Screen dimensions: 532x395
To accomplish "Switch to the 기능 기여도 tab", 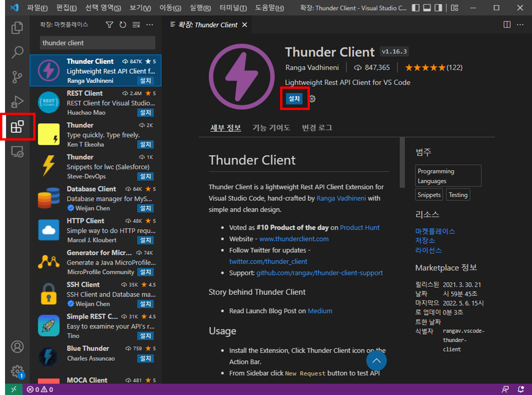I will tap(271, 128).
